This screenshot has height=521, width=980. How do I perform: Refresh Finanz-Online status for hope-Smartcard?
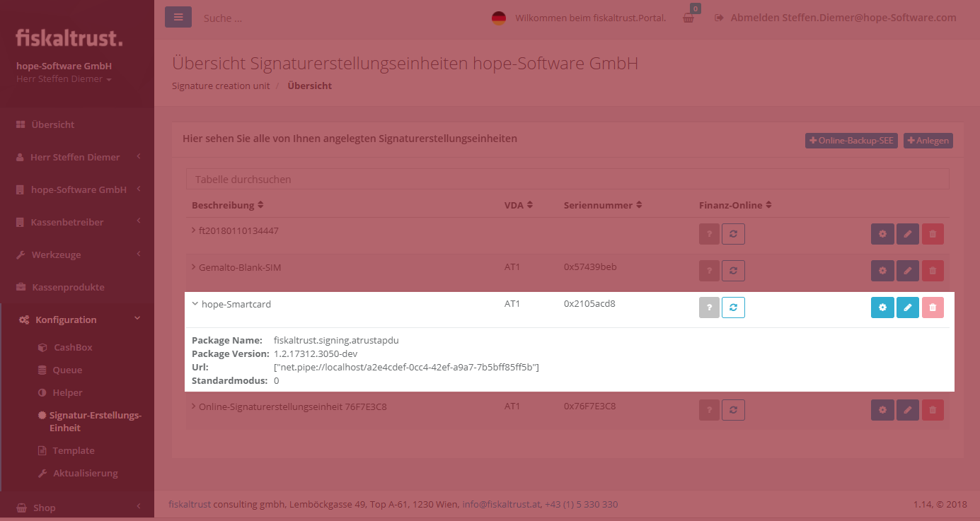point(733,308)
